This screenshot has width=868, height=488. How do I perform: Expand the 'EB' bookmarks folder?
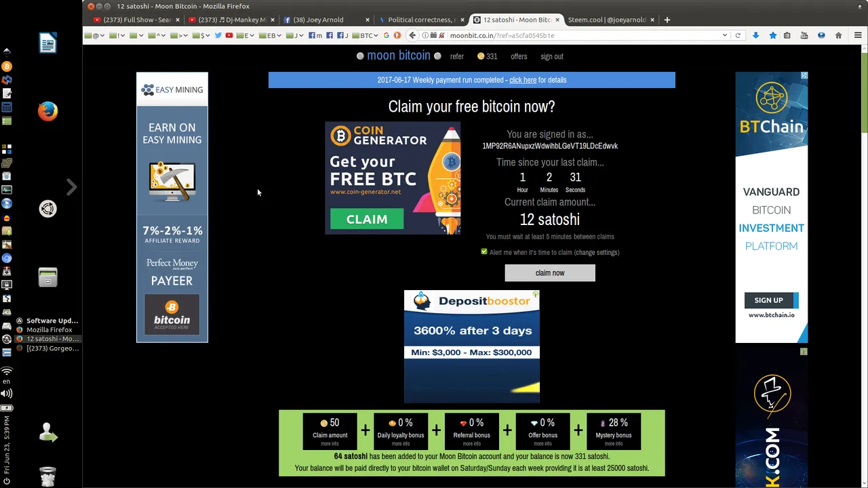click(x=269, y=35)
